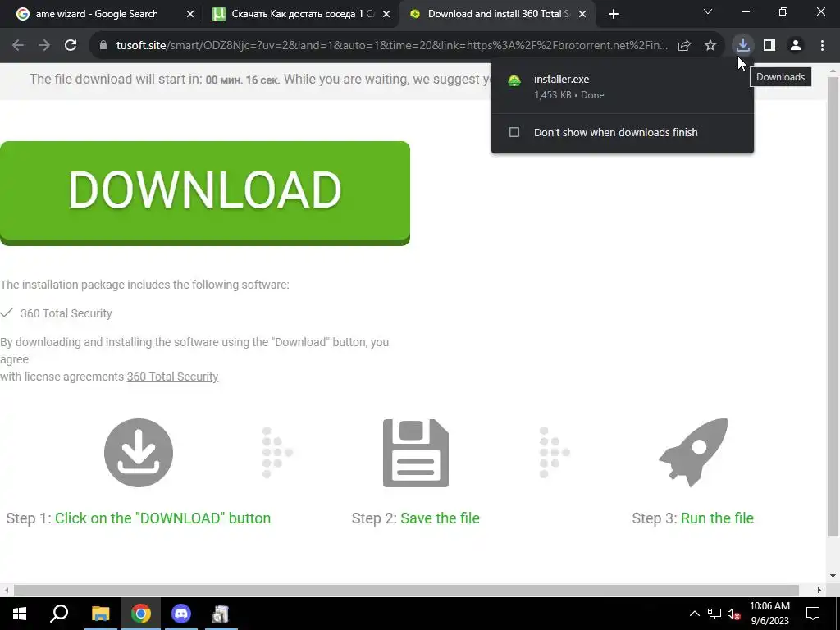Click the Step 2 floppy disk icon
The height and width of the screenshot is (630, 840).
[416, 453]
